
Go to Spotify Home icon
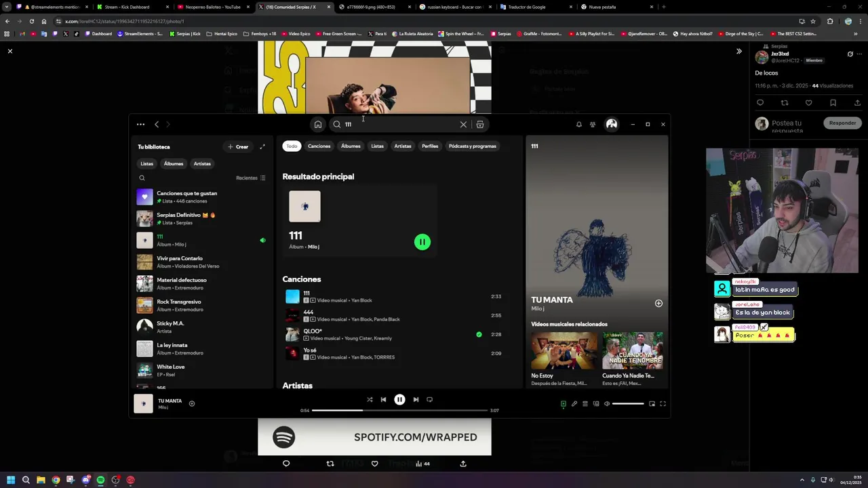[317, 124]
